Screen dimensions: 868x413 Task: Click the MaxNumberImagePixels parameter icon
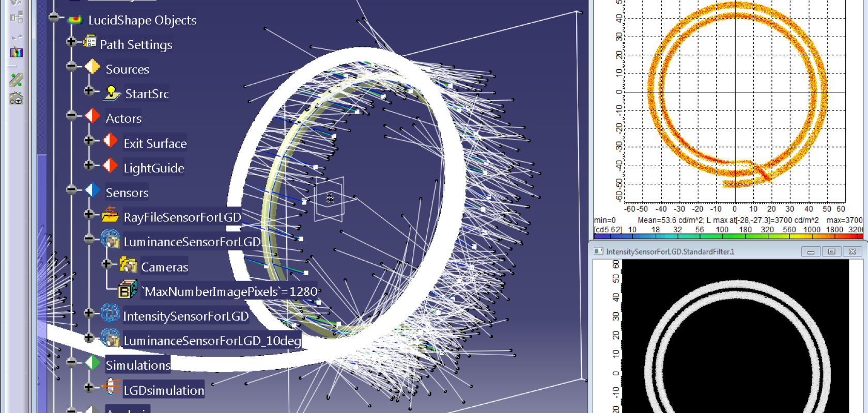coord(127,289)
